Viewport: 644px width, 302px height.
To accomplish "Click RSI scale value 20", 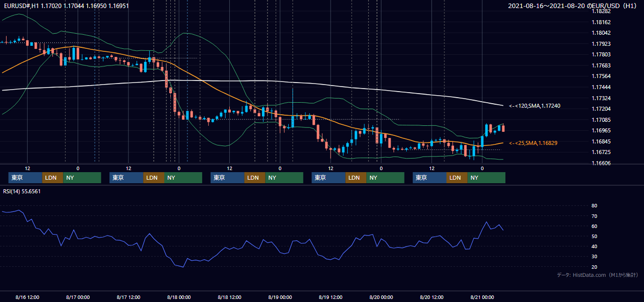I will (x=595, y=267).
